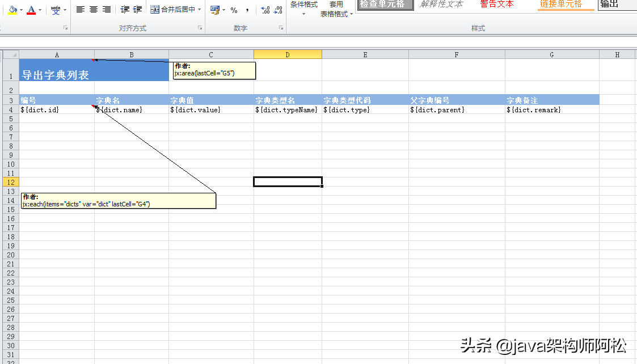This screenshot has height=364, width=637.
Task: Click the wén phonetic guide icon
Action: point(56,10)
